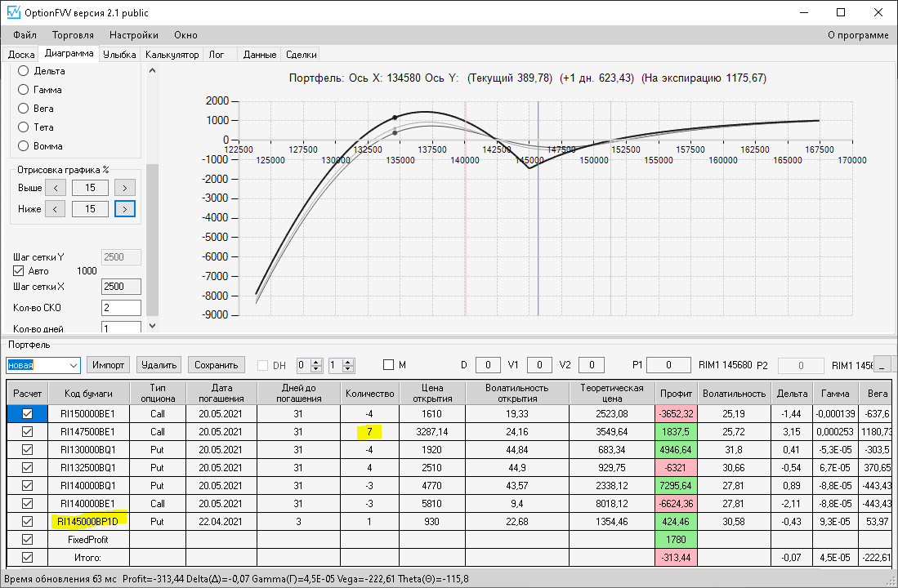Select the Вомма radio button
The height and width of the screenshot is (588, 898).
24,146
